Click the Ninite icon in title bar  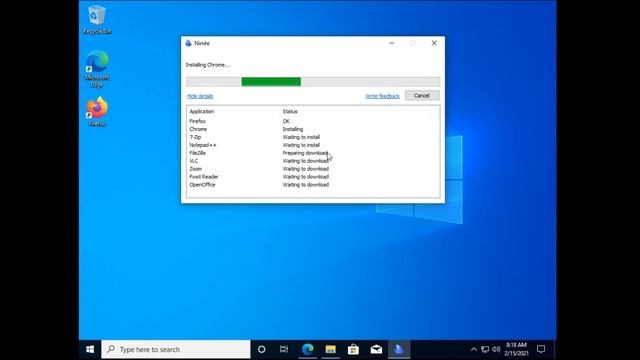[x=188, y=43]
